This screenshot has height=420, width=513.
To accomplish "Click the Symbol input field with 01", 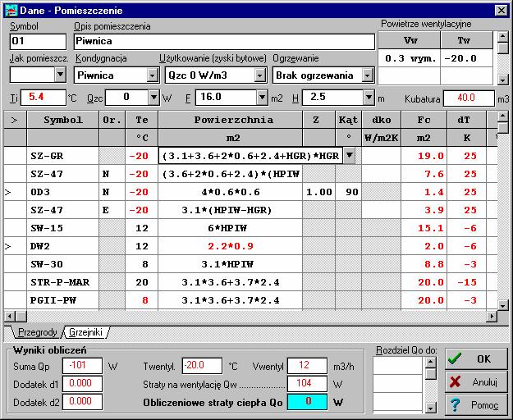I will [38, 42].
